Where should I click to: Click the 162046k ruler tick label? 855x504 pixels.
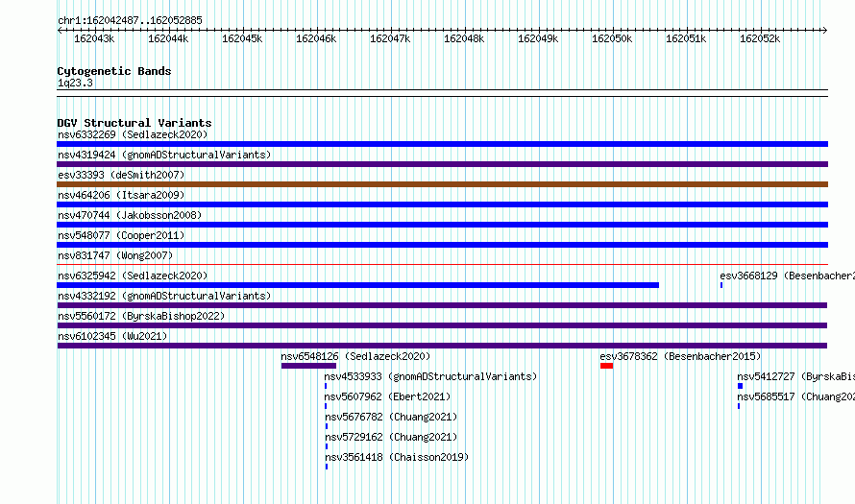tap(316, 38)
